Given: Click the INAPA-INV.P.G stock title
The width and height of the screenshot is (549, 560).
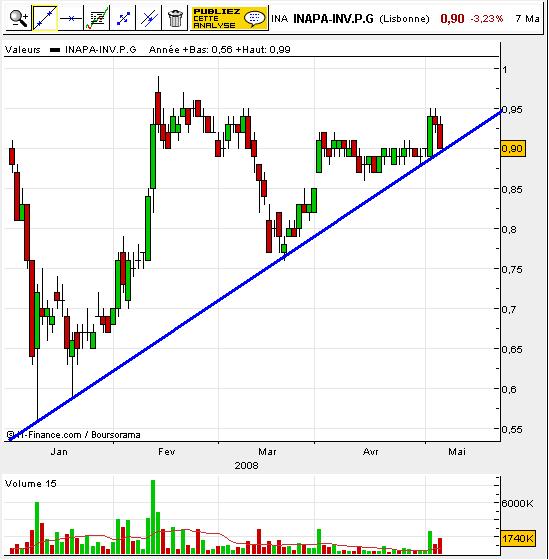Looking at the screenshot, I should pos(333,19).
